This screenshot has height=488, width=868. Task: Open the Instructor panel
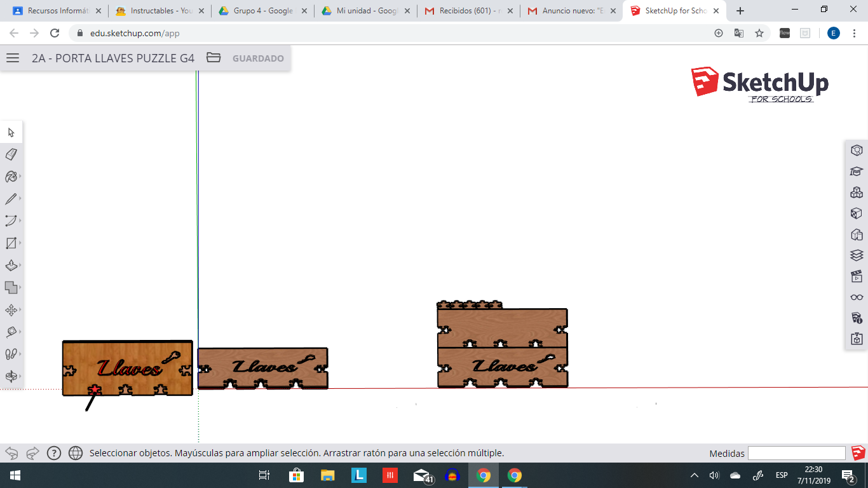857,172
